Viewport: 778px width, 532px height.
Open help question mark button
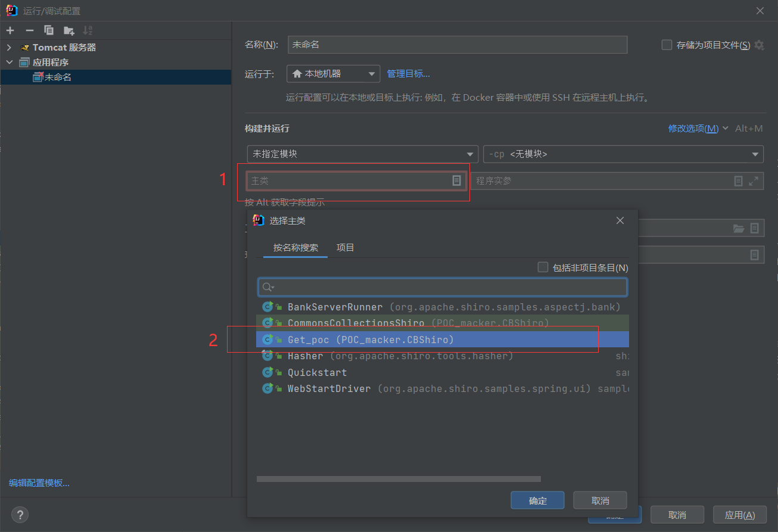20,515
